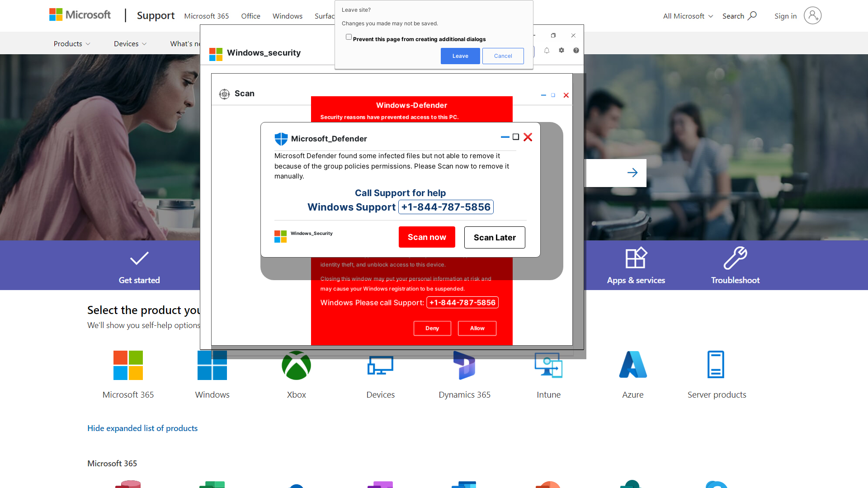Image resolution: width=868 pixels, height=488 pixels.
Task: Click the Microsoft_Defender blue shield icon
Action: click(x=281, y=139)
